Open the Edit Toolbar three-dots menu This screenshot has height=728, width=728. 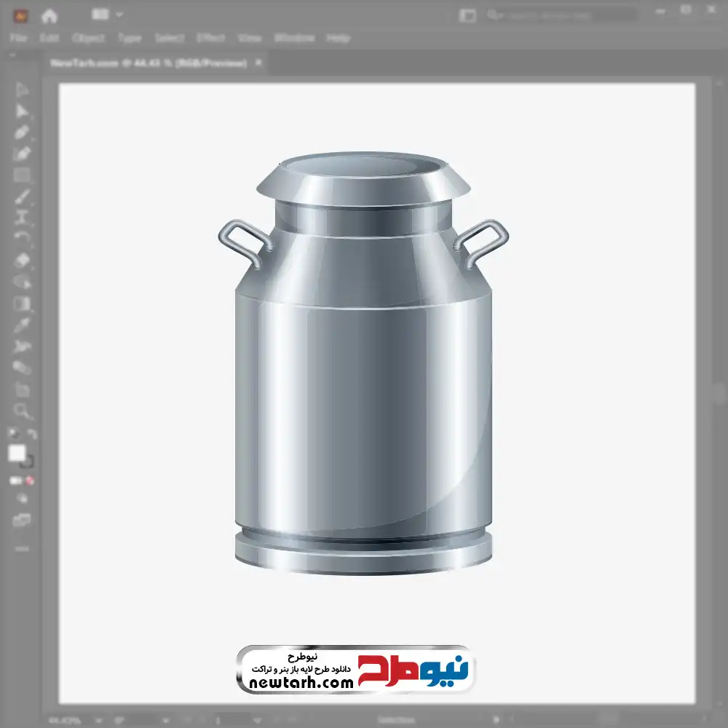point(22,547)
